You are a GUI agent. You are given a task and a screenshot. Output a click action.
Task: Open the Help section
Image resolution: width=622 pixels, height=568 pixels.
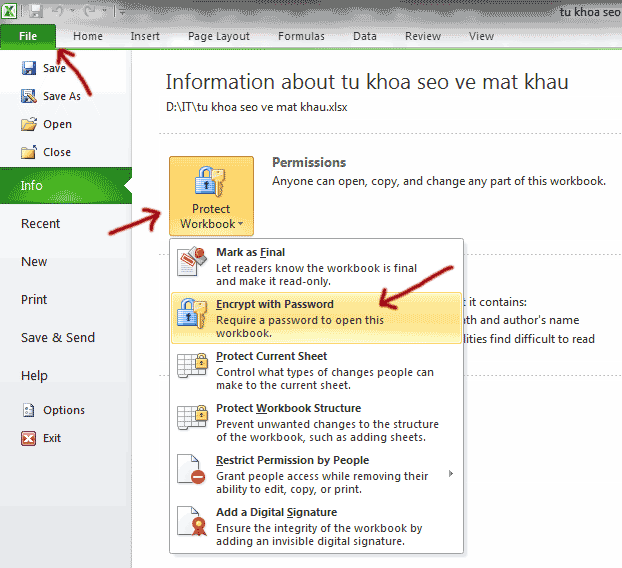[x=34, y=376]
